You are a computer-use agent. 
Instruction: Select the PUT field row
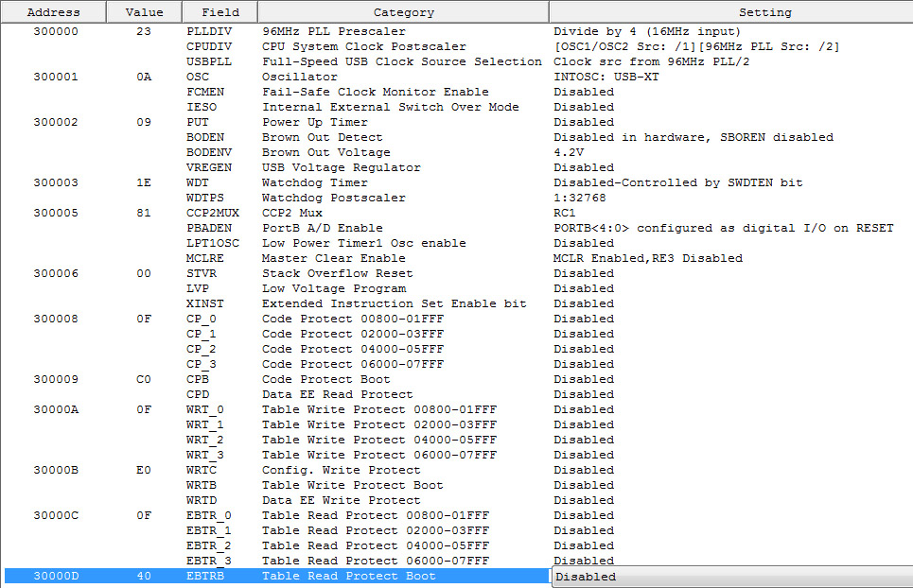click(198, 122)
